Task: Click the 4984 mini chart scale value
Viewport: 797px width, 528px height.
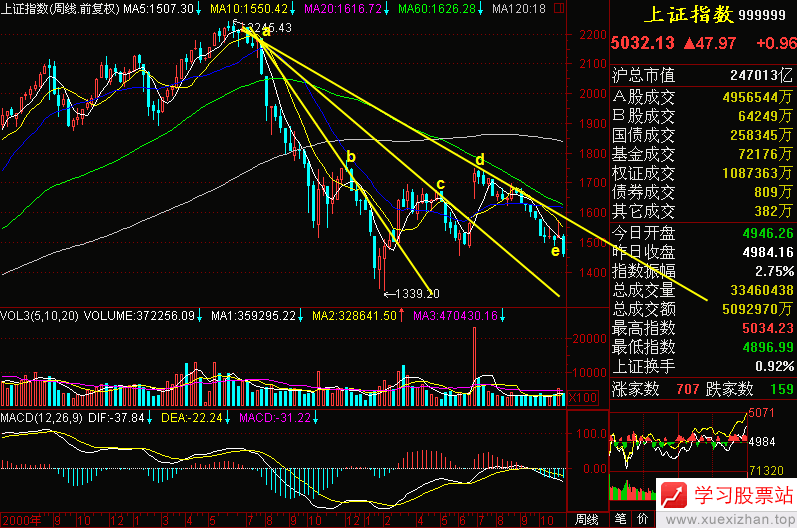Action: tap(762, 442)
